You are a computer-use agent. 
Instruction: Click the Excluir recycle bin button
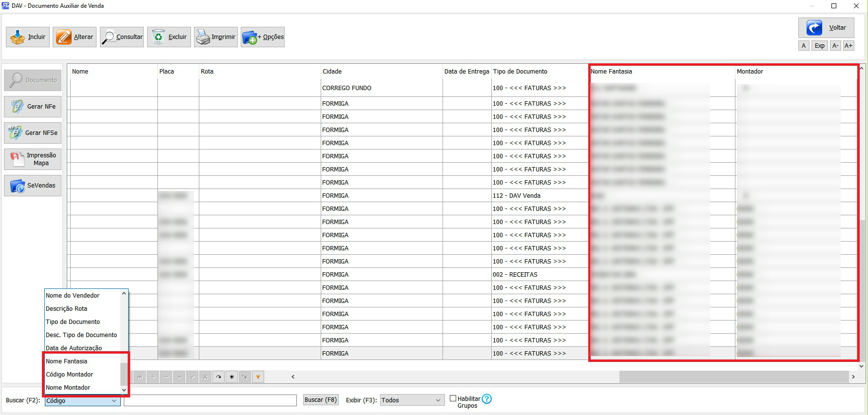[x=170, y=37]
